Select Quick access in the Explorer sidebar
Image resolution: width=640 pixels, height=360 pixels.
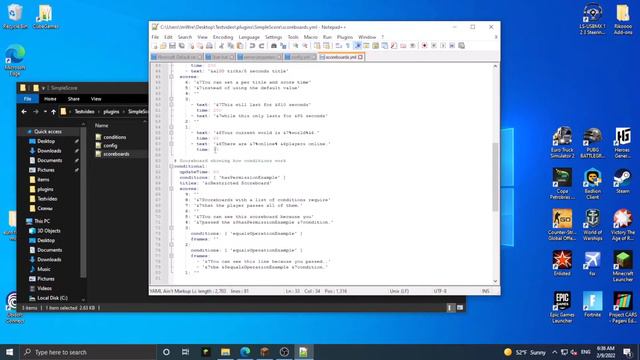click(48, 131)
